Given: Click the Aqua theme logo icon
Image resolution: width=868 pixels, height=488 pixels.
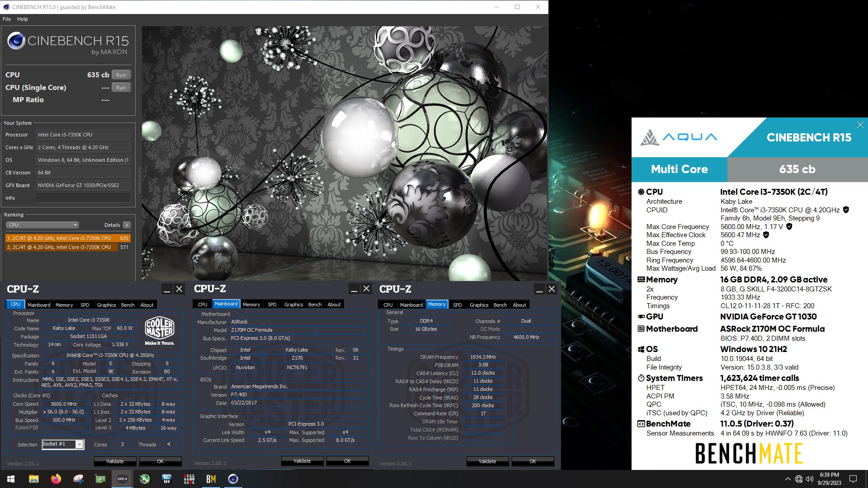Looking at the screenshot, I should tap(650, 137).
